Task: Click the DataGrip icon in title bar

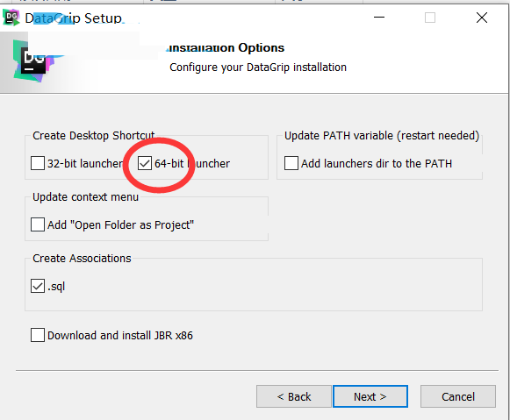Action: coord(11,18)
